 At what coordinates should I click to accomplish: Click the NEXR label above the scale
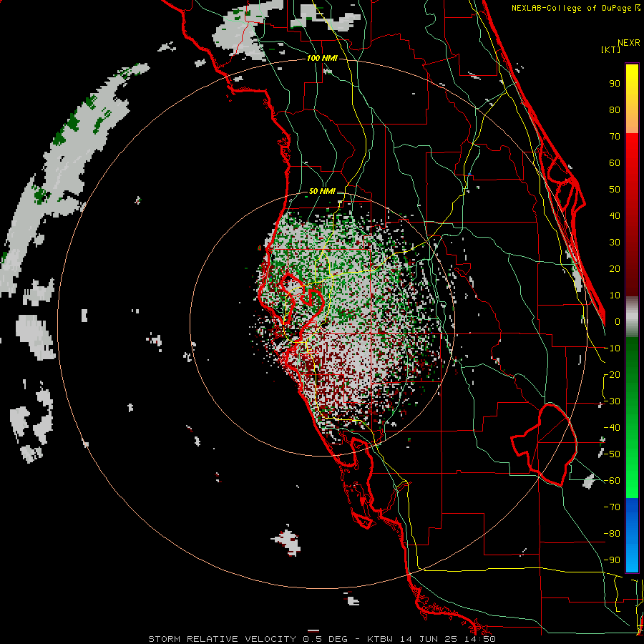(629, 43)
